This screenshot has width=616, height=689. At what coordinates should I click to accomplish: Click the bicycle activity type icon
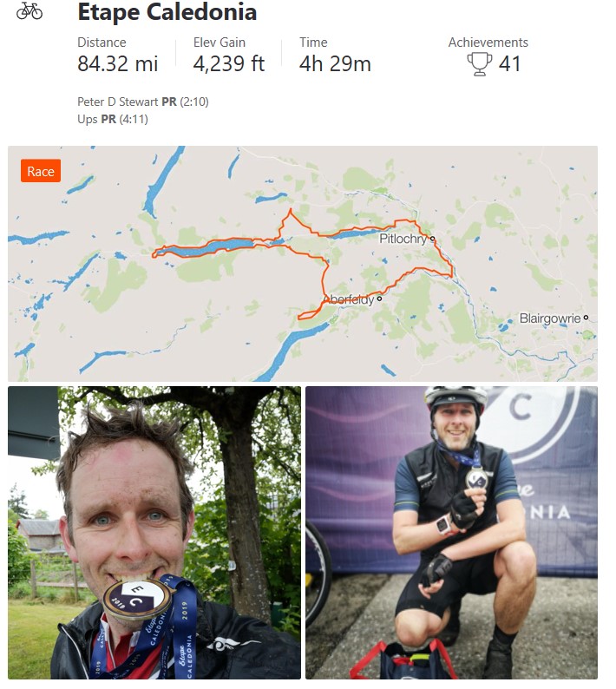(29, 11)
